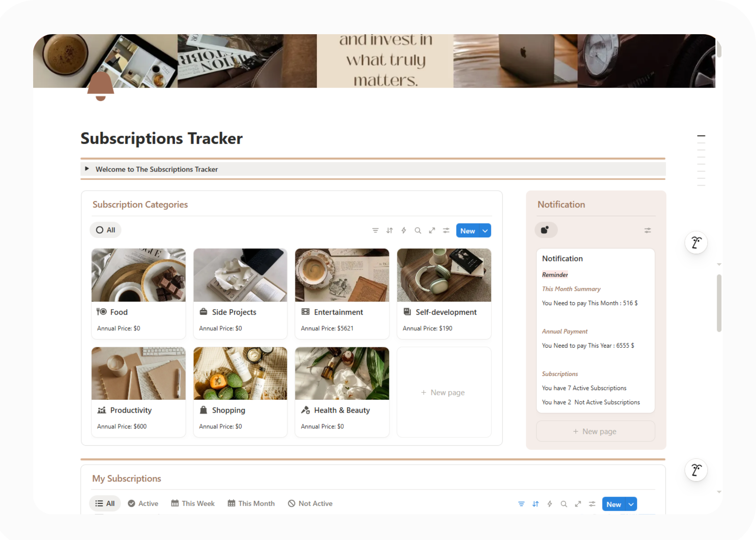The height and width of the screenshot is (540, 756).
Task: Open dropdown arrow next to New in Categories
Action: point(485,231)
